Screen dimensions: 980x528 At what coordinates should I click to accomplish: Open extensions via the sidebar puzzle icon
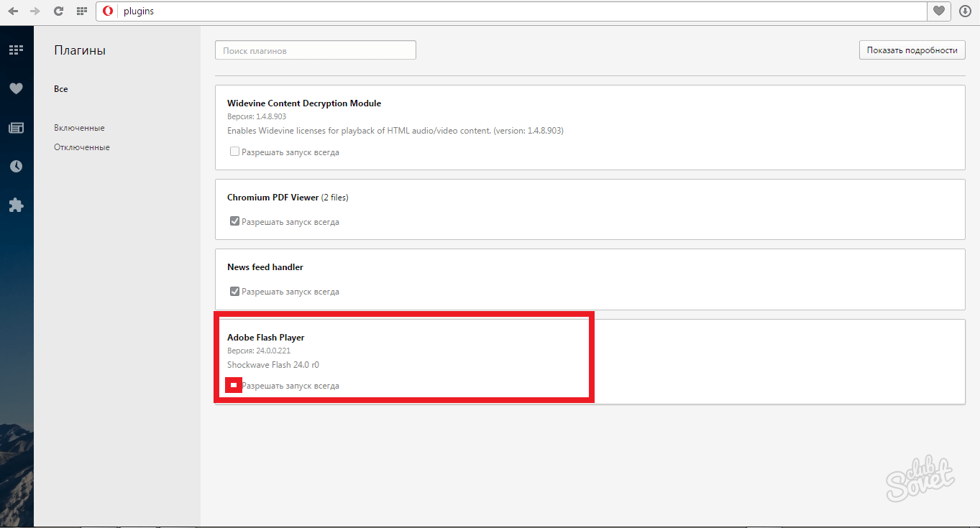16,205
